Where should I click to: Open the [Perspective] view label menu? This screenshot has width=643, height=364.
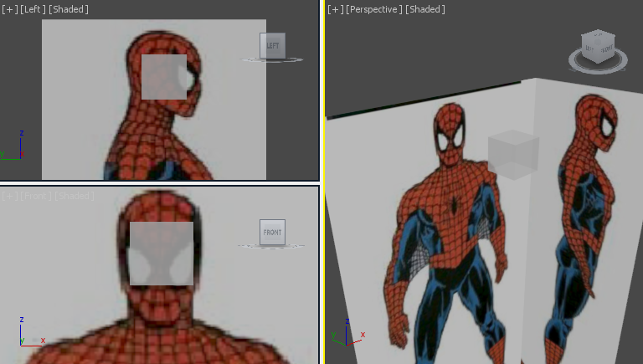click(374, 9)
